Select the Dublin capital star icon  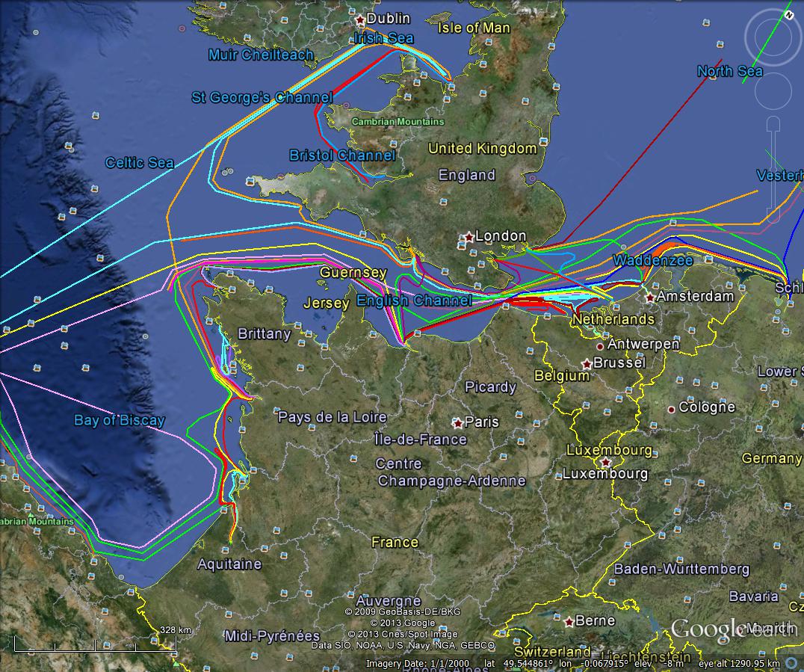pos(361,19)
